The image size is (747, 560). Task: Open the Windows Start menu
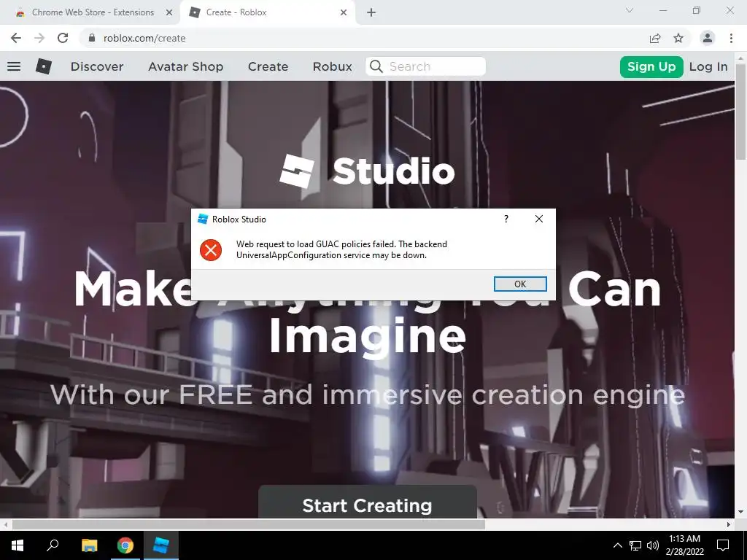[x=18, y=545]
